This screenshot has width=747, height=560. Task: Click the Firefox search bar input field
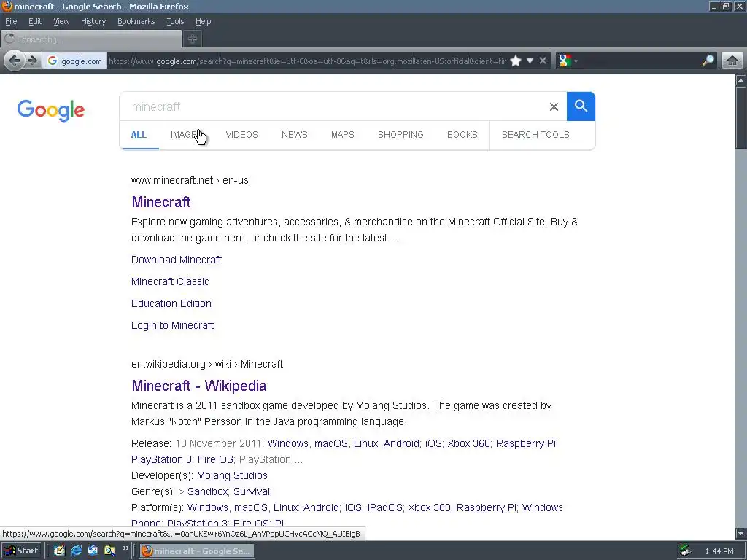click(x=640, y=61)
